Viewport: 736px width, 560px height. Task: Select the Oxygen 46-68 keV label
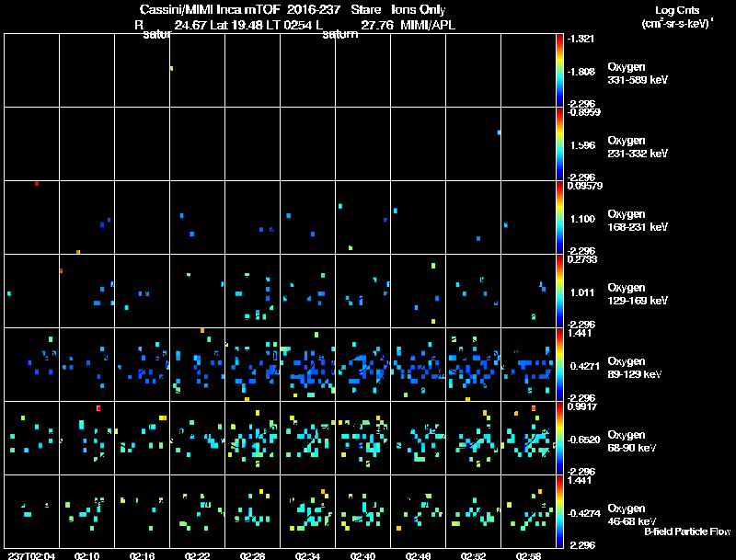[x=632, y=515]
